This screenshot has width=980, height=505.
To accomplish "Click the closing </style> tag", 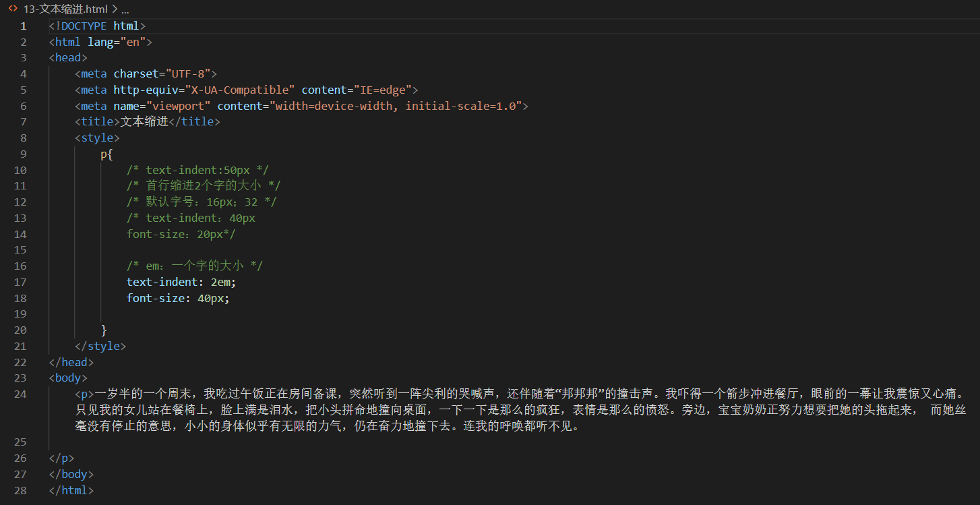I will pos(100,346).
